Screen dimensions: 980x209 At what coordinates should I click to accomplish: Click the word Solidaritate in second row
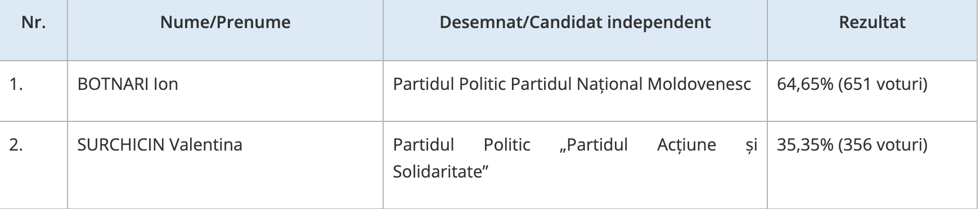[x=437, y=171]
